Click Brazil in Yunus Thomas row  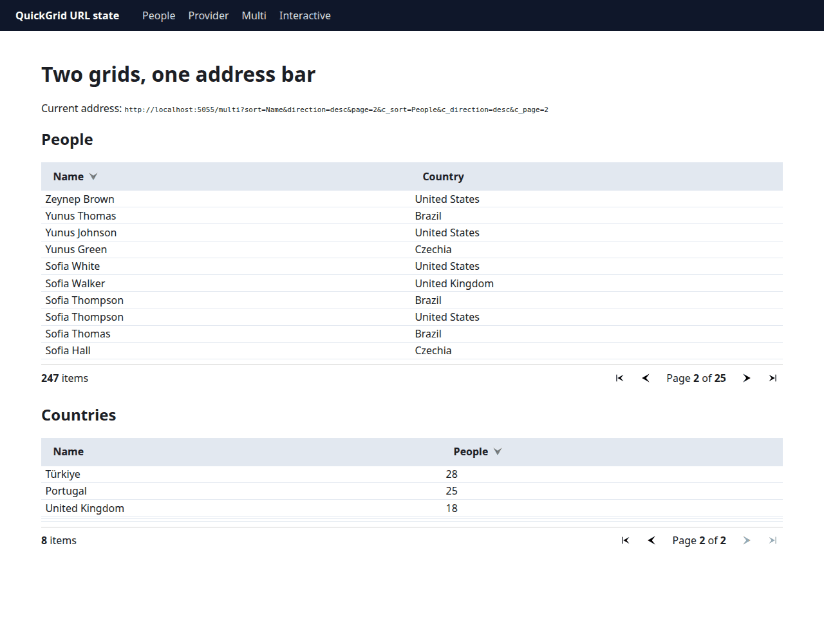[427, 216]
